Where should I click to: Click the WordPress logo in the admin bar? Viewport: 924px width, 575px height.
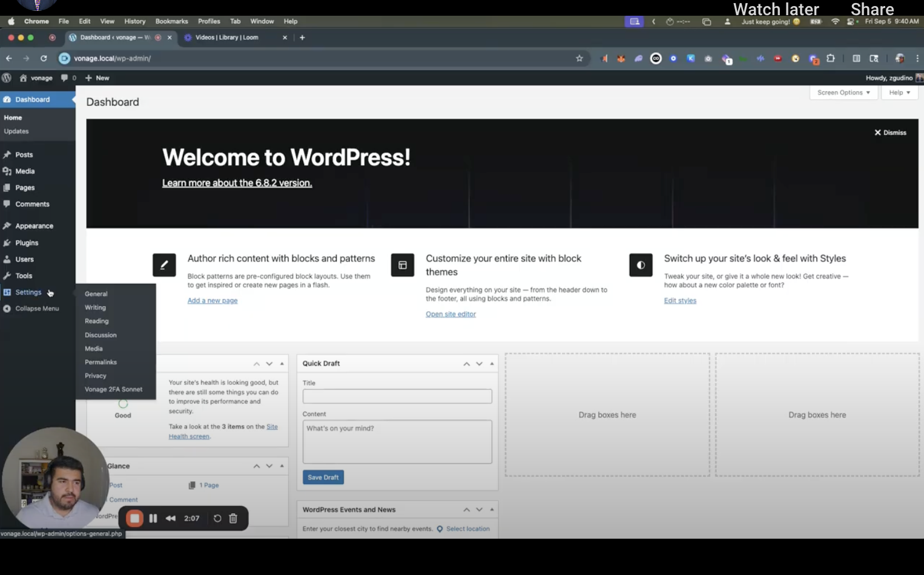(x=7, y=78)
